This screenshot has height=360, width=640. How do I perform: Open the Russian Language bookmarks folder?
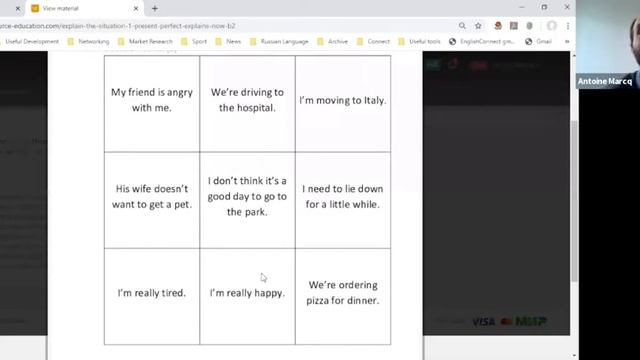279,42
